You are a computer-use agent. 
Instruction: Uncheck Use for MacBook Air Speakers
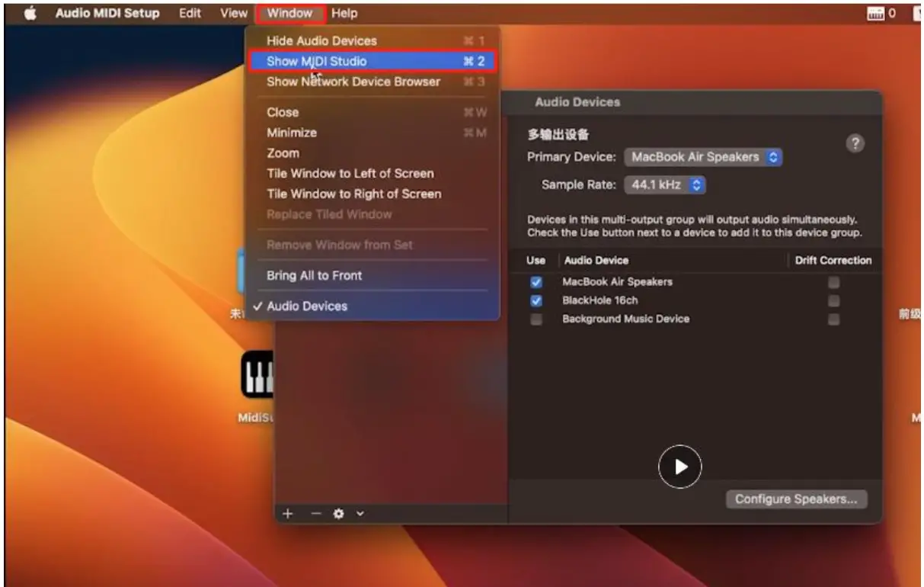point(536,282)
